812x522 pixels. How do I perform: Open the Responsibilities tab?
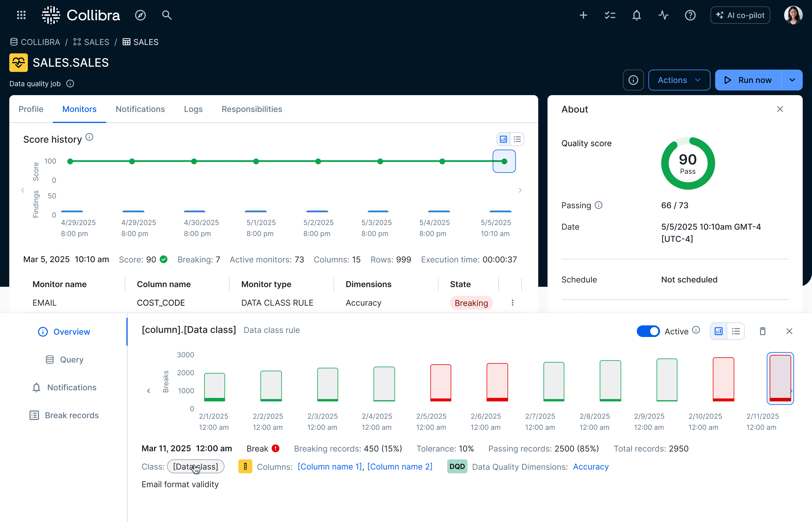click(x=252, y=109)
